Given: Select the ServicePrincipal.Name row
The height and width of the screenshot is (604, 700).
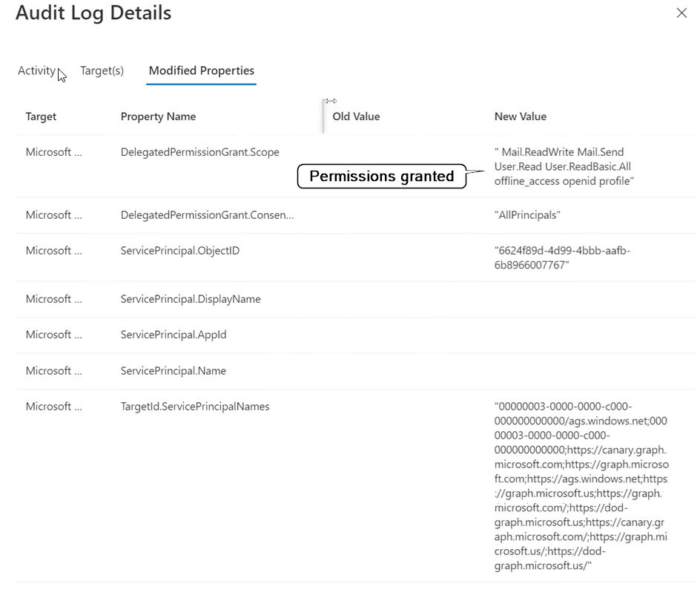Looking at the screenshot, I should click(173, 371).
